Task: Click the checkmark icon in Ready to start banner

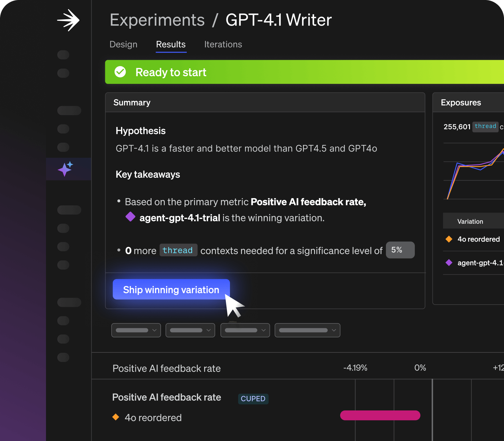Action: pyautogui.click(x=120, y=72)
